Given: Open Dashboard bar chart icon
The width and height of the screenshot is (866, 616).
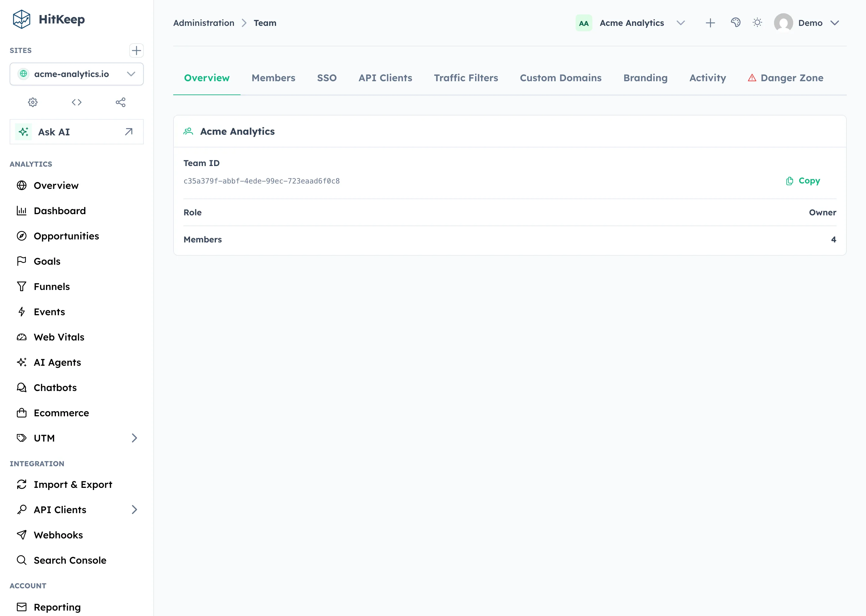Looking at the screenshot, I should tap(22, 211).
